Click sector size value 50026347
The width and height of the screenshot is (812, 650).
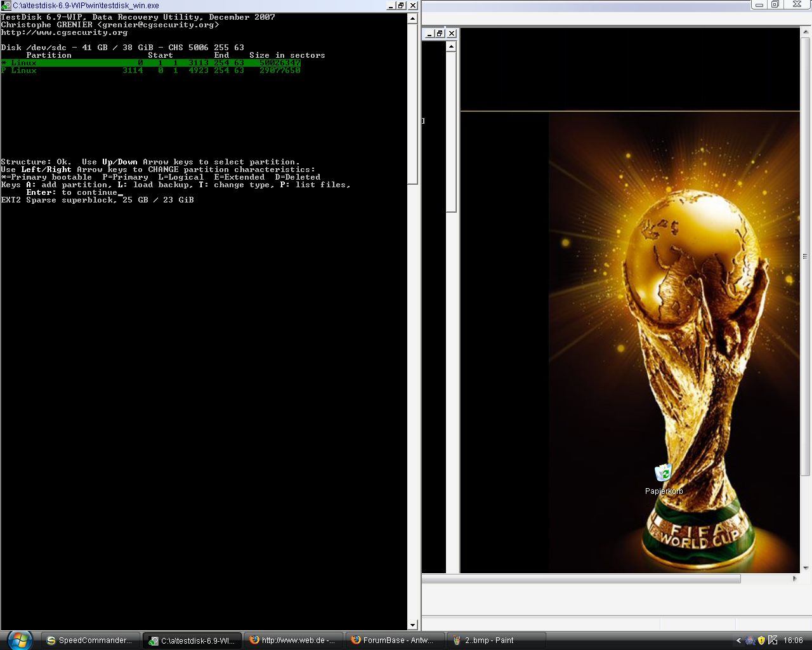tap(280, 63)
